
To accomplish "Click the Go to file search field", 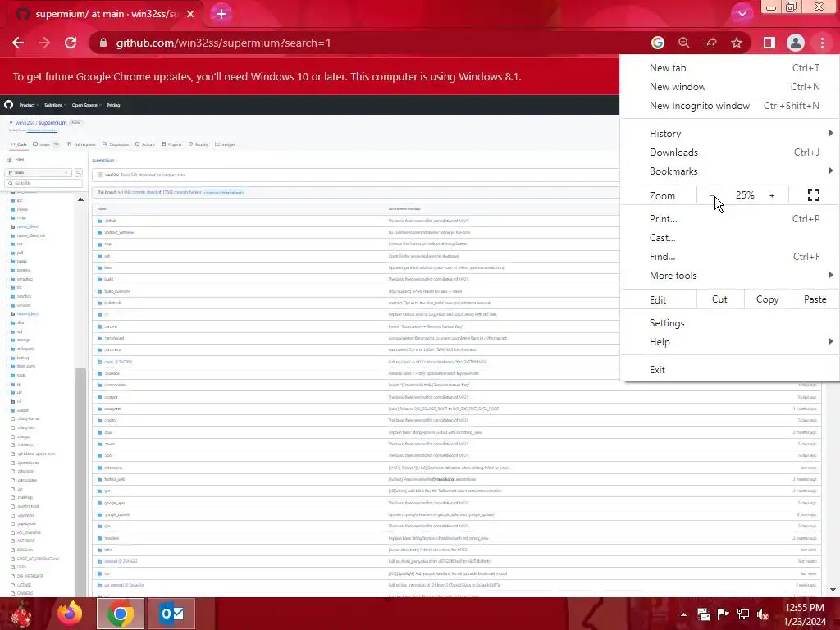I will (43, 183).
